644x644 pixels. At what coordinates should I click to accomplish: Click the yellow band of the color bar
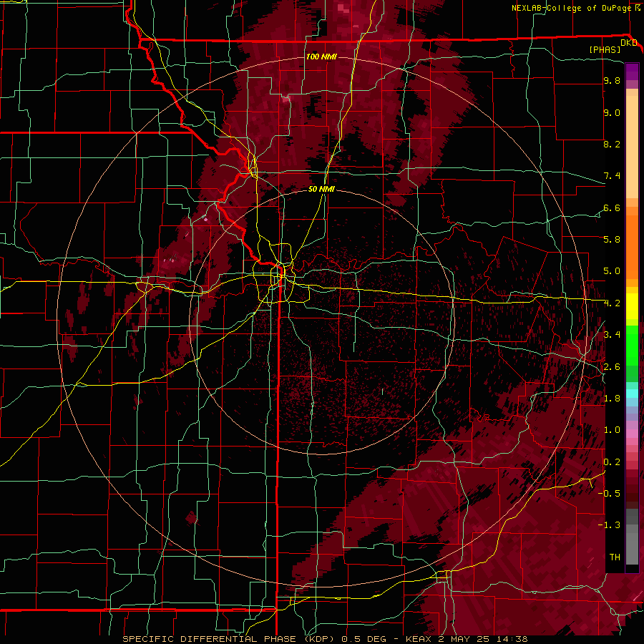click(632, 306)
